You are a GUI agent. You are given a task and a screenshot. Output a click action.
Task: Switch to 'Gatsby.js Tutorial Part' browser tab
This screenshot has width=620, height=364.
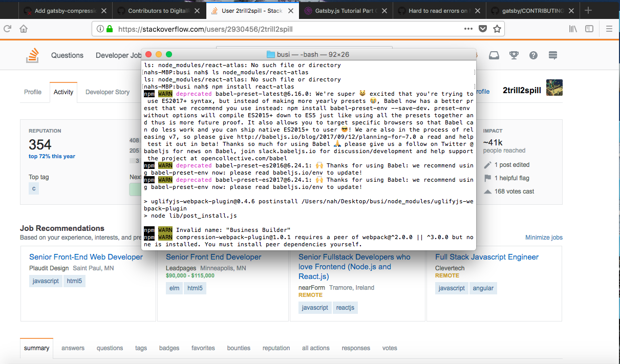pyautogui.click(x=346, y=11)
